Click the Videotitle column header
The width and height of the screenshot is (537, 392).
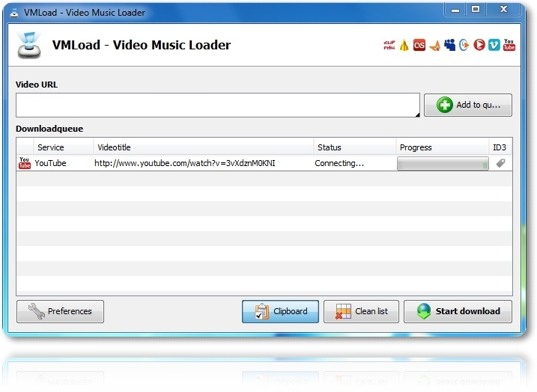coord(204,147)
